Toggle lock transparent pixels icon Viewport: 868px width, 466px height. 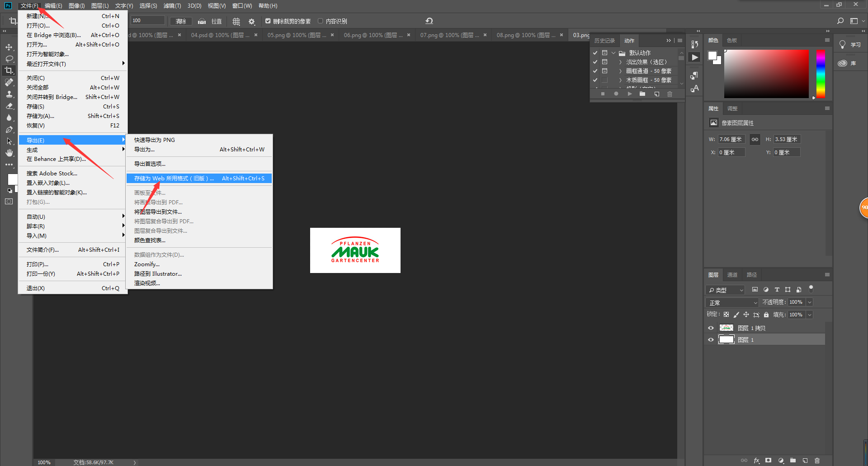pyautogui.click(x=726, y=315)
